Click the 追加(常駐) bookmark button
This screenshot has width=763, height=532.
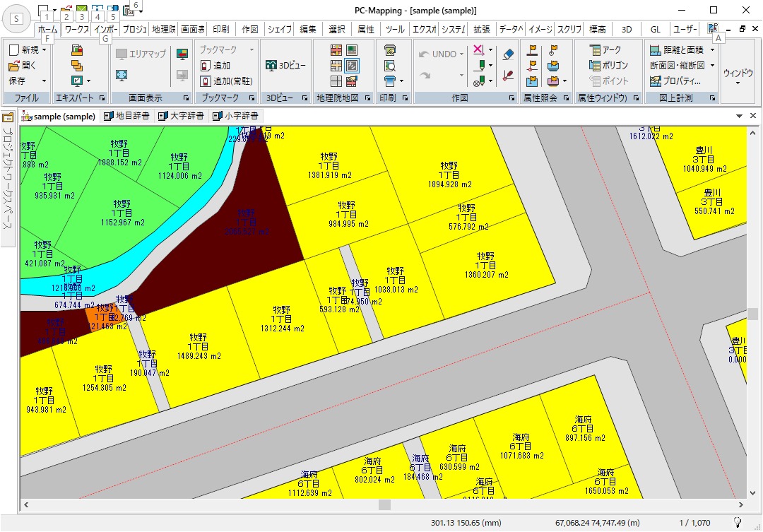tap(227, 81)
